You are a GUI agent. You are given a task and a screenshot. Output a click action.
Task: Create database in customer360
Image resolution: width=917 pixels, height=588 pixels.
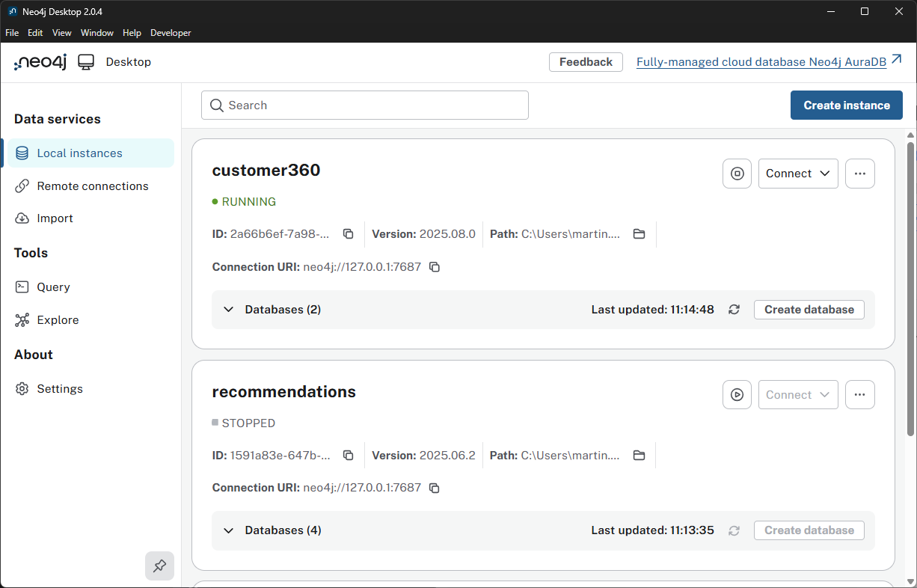click(809, 310)
